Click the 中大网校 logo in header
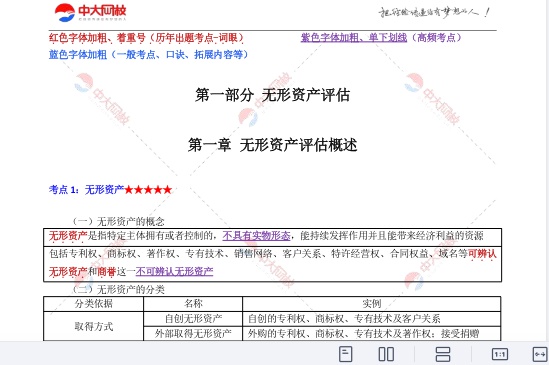The width and height of the screenshot is (549, 365). (90, 13)
